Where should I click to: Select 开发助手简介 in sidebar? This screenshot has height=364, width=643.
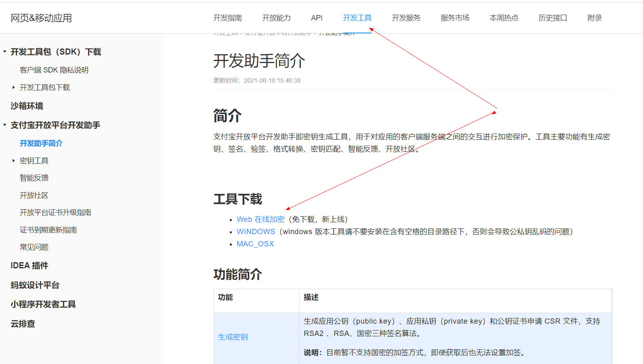(x=41, y=143)
